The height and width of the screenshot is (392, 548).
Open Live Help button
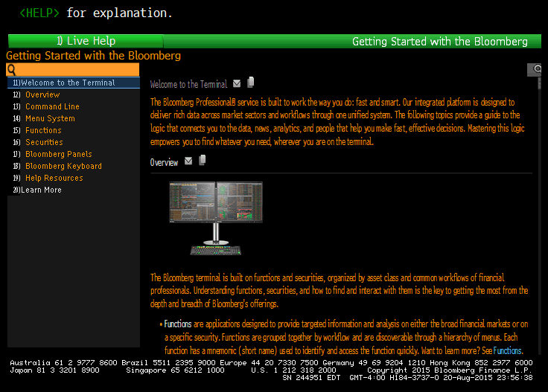click(86, 41)
